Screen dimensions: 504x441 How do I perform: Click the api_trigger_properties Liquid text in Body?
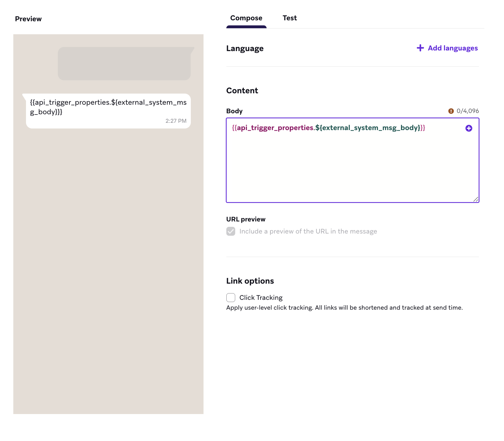click(275, 128)
